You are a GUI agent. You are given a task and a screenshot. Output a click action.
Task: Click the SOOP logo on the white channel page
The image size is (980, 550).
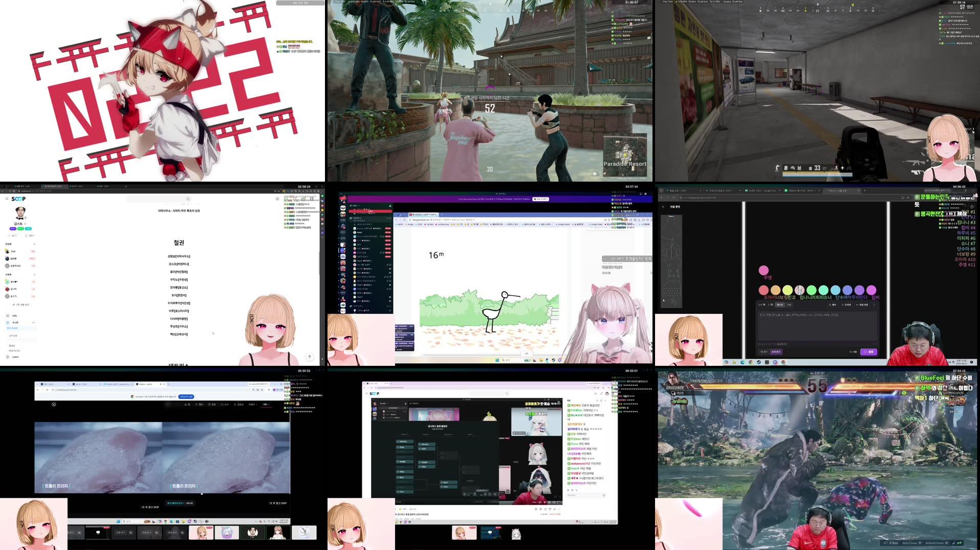[x=18, y=199]
